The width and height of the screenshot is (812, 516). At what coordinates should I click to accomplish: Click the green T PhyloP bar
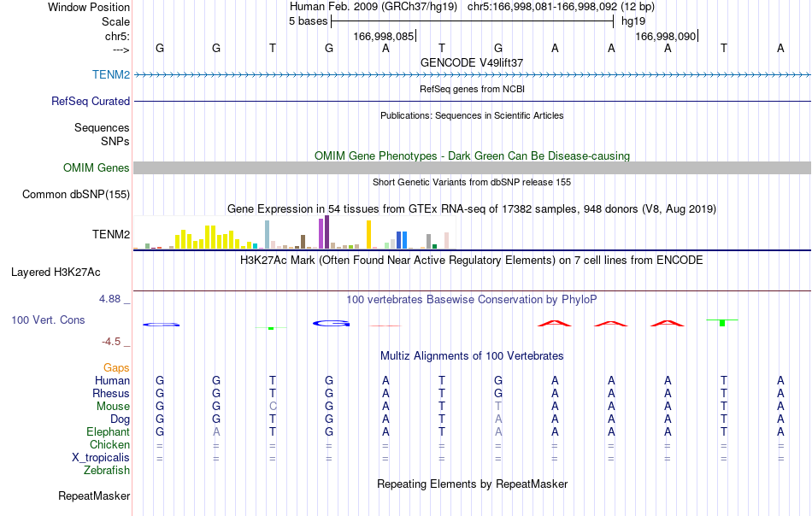722,322
